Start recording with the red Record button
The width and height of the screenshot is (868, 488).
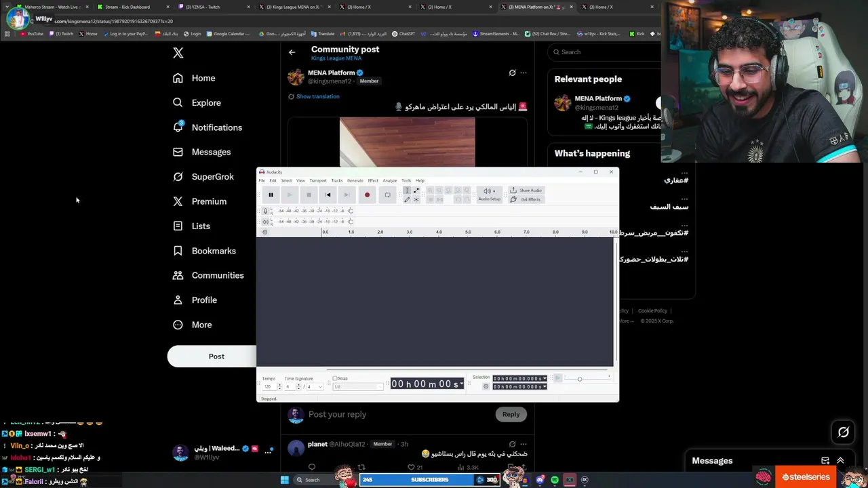coord(367,195)
